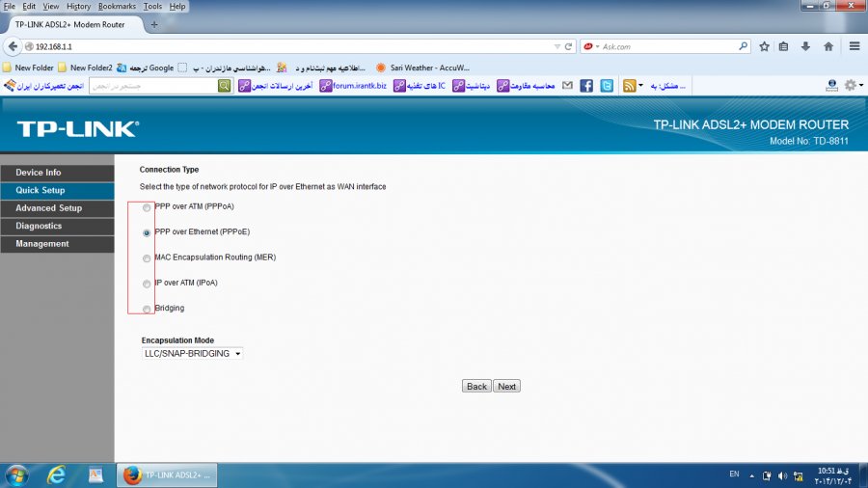Expand the RSS feed dropdown arrow

(640, 86)
